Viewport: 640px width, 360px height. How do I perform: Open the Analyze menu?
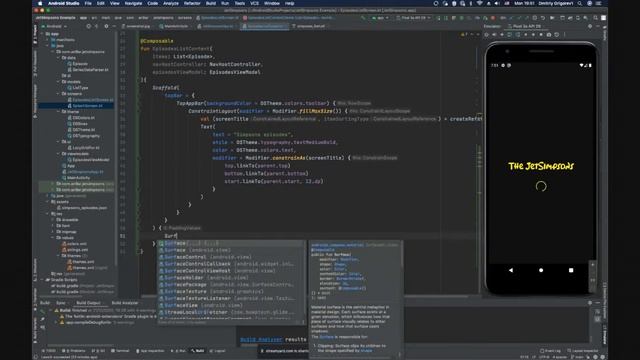point(171,3)
